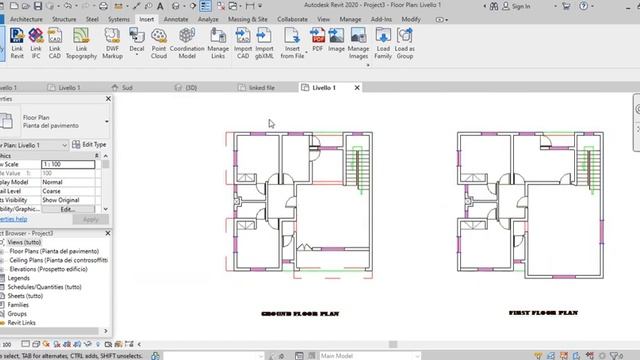Open the Massing & Site tab
This screenshot has height=360, width=640.
pyautogui.click(x=247, y=19)
